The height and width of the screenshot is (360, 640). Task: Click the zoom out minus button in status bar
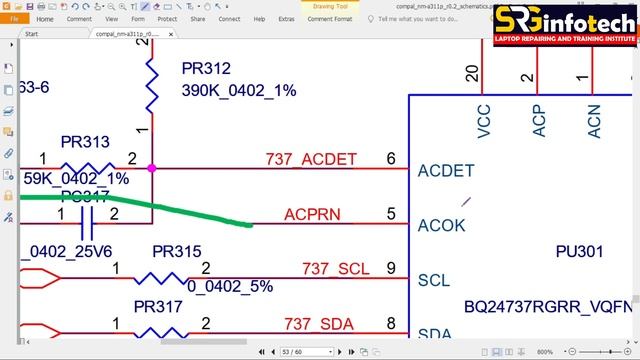click(x=572, y=352)
